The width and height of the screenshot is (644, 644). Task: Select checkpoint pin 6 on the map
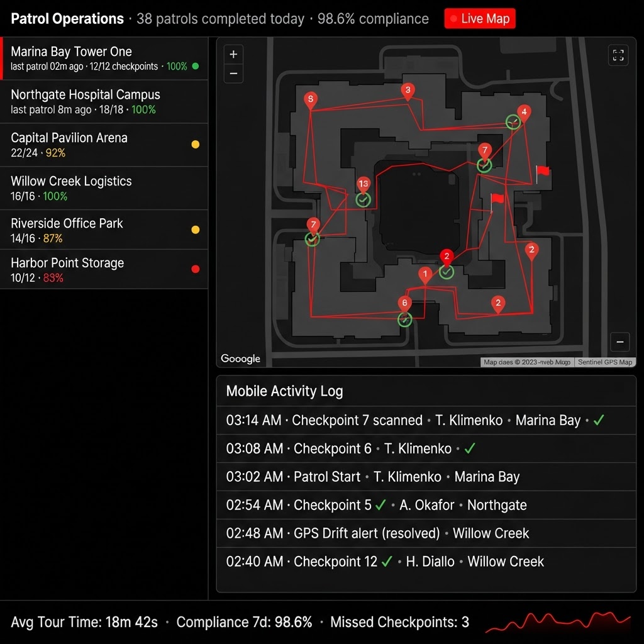tap(404, 304)
